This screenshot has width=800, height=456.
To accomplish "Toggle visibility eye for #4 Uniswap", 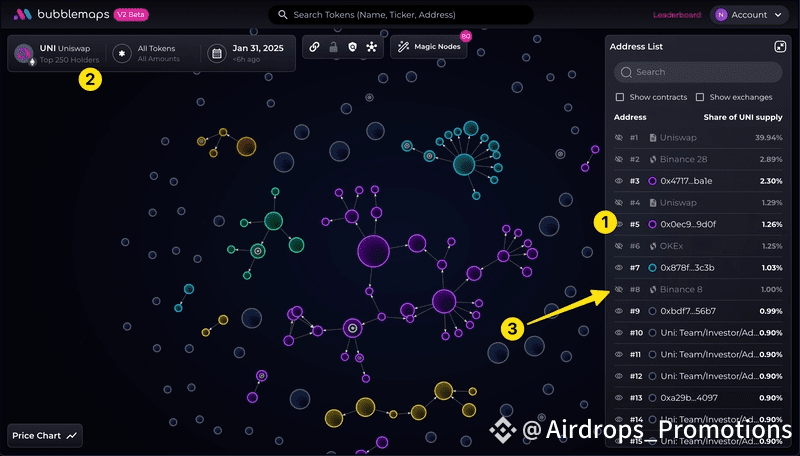I will [619, 202].
